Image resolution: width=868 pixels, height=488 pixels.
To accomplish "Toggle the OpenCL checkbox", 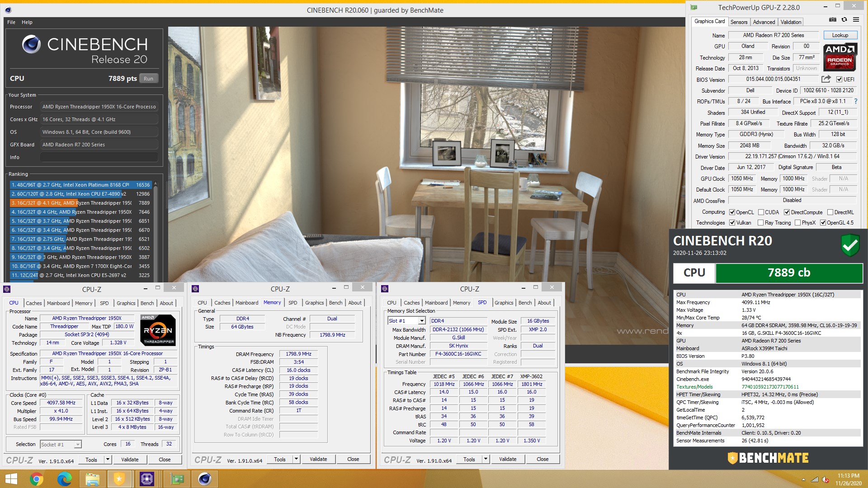I will click(x=732, y=212).
